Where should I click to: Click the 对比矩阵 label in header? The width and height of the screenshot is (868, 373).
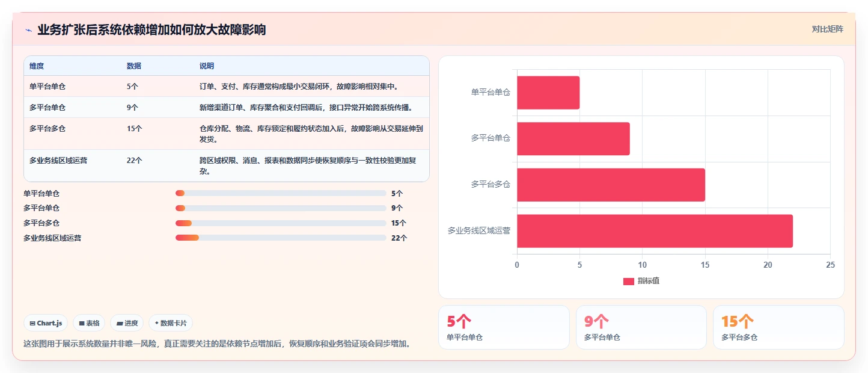(x=827, y=29)
